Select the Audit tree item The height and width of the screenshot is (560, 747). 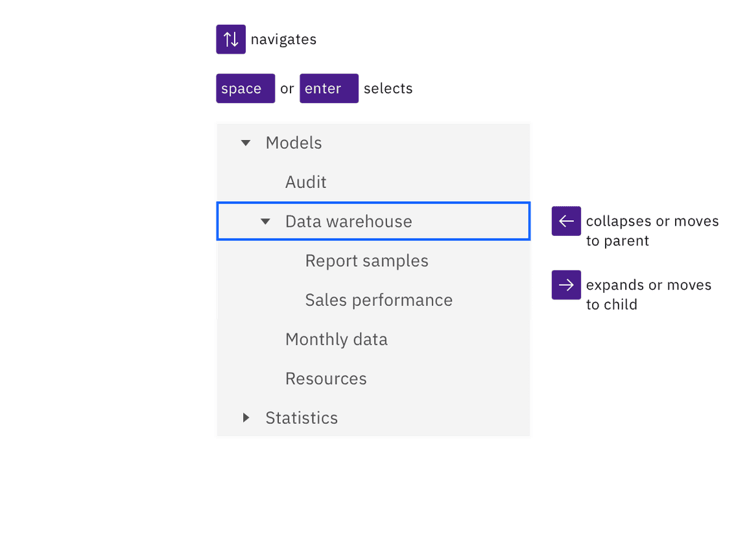(x=305, y=182)
